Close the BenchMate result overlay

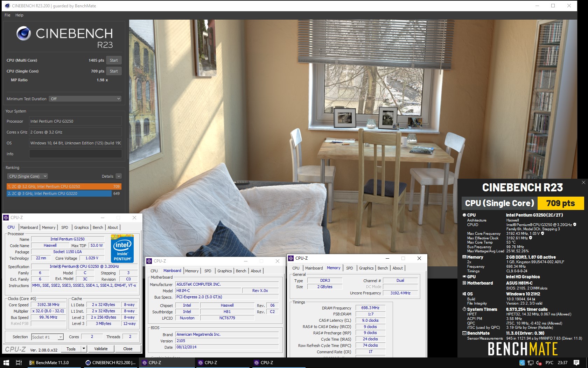pos(583,182)
